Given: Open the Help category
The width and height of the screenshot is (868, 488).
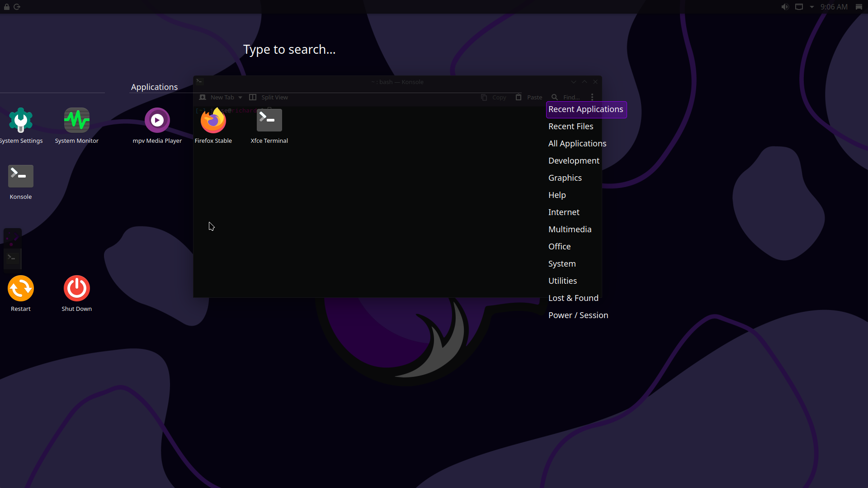Looking at the screenshot, I should (557, 195).
